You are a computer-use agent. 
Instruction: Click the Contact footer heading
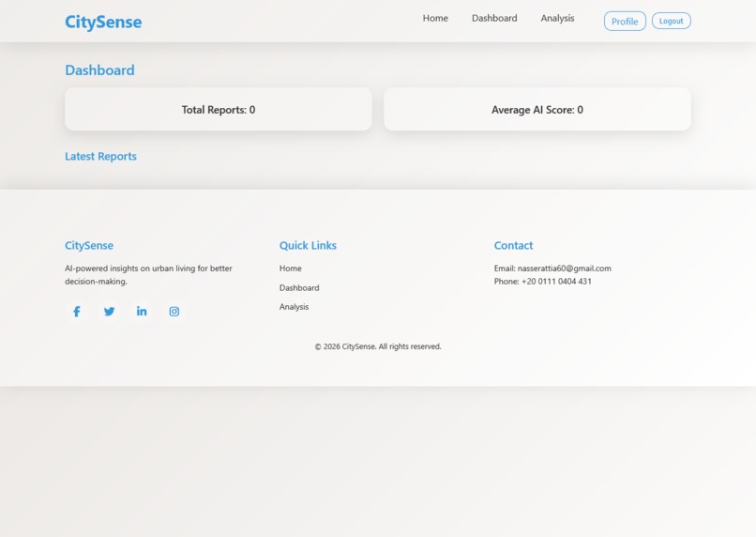[x=513, y=246]
